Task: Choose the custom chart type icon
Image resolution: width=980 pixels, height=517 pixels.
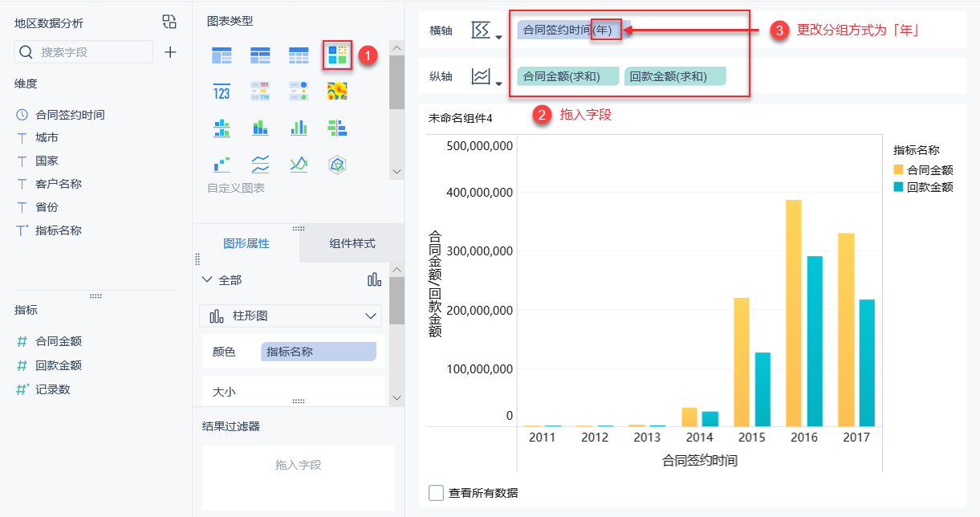Action: 337,55
